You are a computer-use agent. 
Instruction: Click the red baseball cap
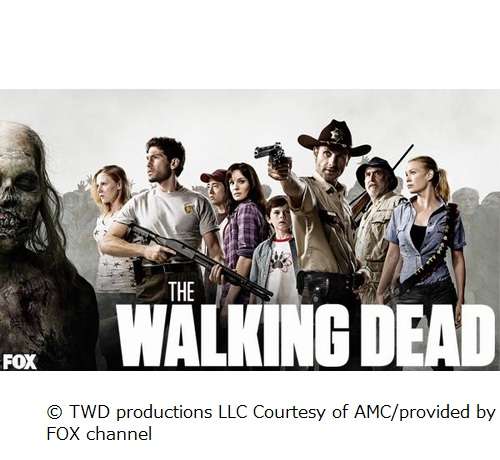[x=213, y=176]
